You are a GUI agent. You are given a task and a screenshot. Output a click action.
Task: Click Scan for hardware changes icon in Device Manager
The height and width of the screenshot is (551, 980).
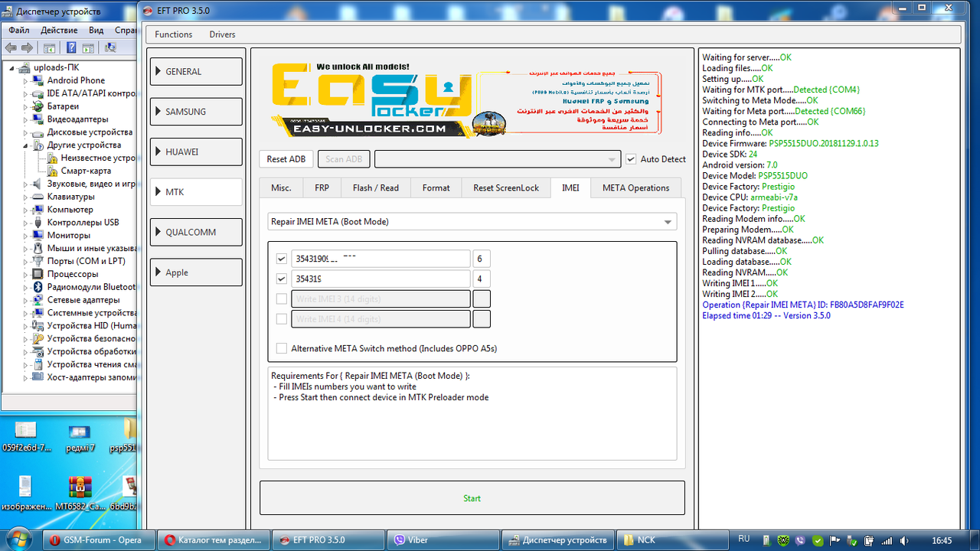110,47
